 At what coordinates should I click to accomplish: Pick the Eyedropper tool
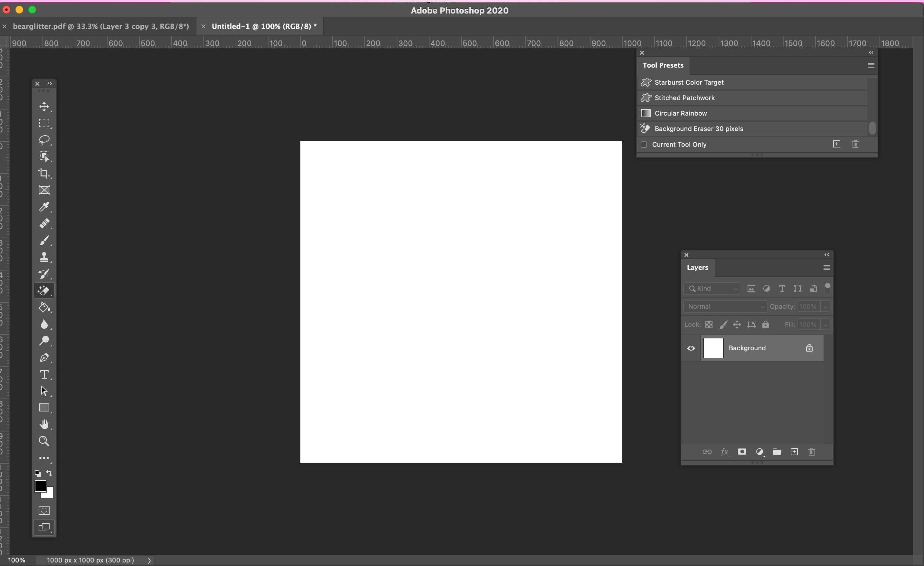click(44, 207)
